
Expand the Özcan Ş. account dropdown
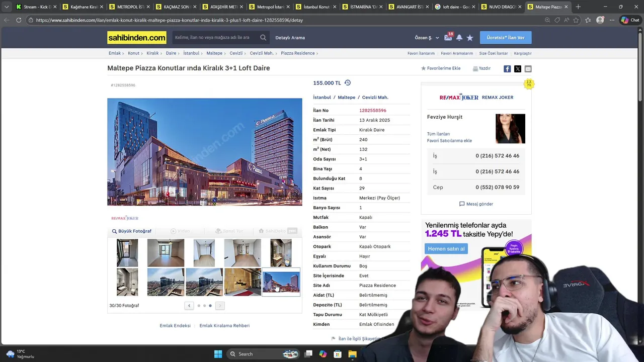(427, 38)
